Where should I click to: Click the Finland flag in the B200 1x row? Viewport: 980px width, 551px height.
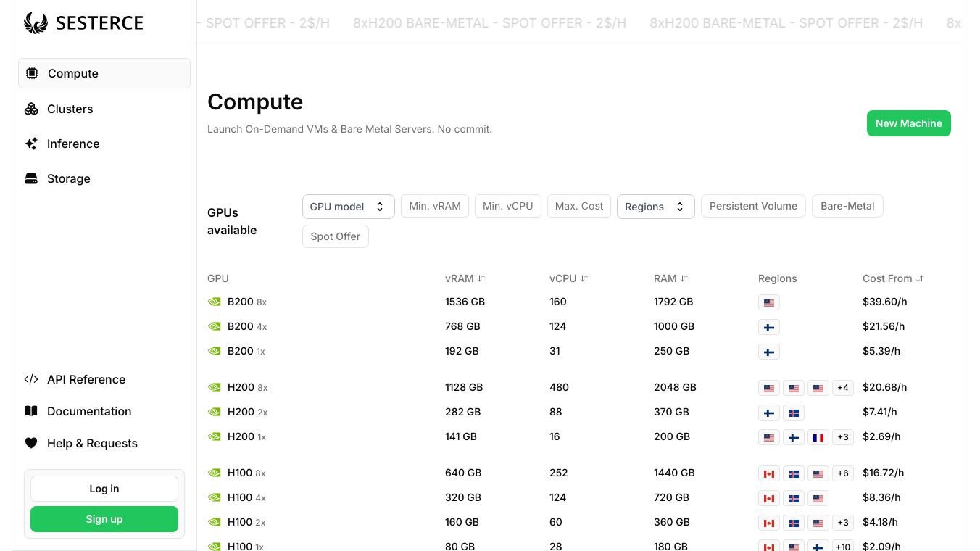coord(769,352)
